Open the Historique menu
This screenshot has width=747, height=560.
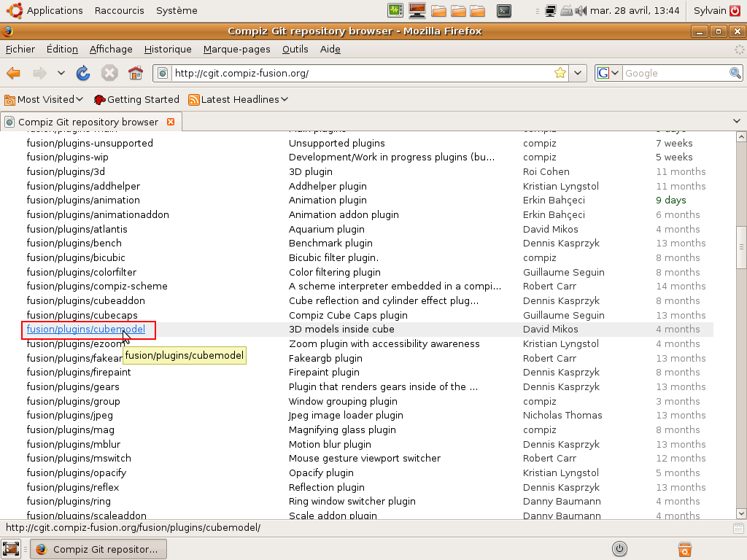point(168,49)
